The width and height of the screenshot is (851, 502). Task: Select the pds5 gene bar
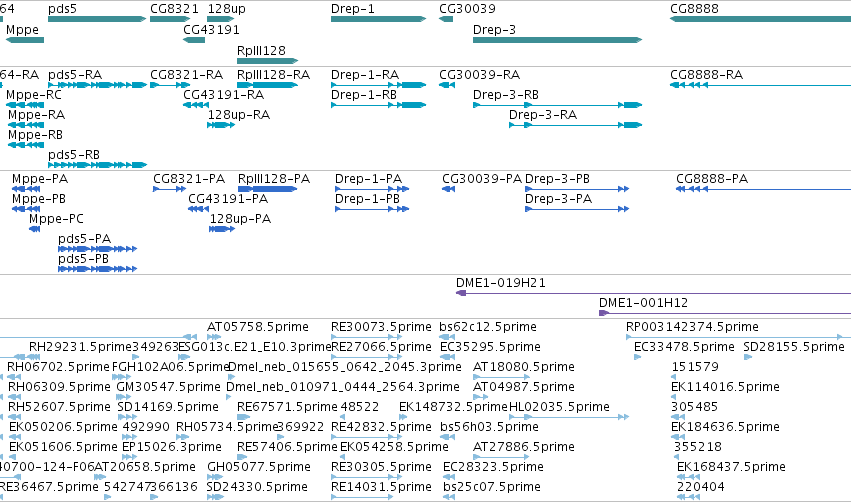97,19
